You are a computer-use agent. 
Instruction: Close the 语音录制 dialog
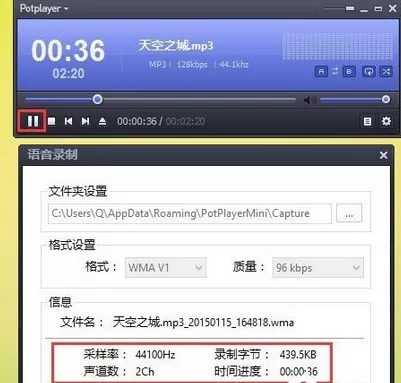pos(383,155)
